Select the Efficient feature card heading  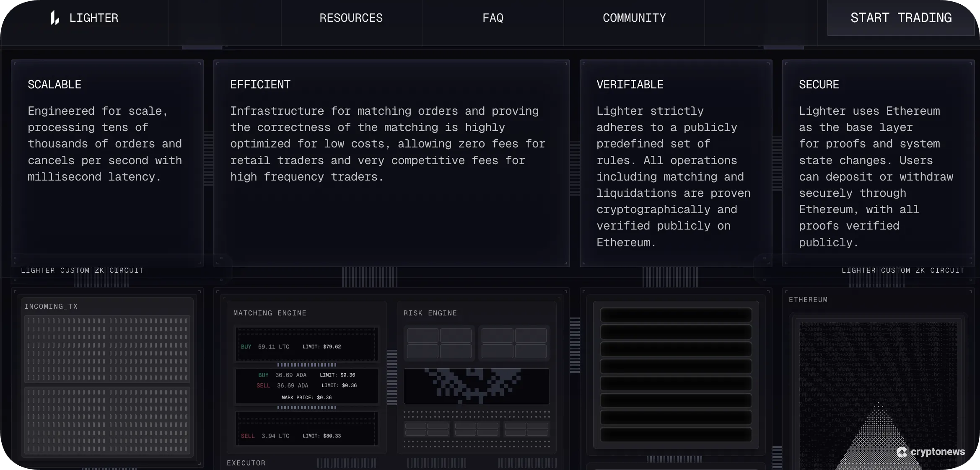tap(260, 85)
